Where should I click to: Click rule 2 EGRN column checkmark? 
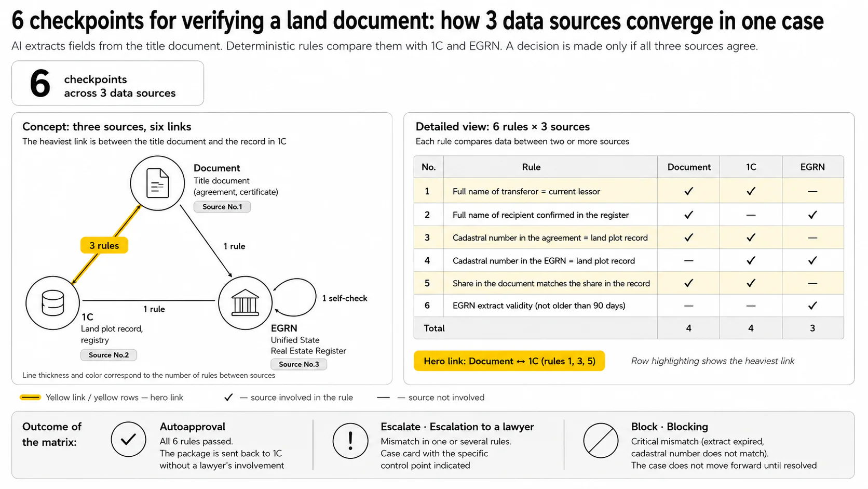coord(812,215)
